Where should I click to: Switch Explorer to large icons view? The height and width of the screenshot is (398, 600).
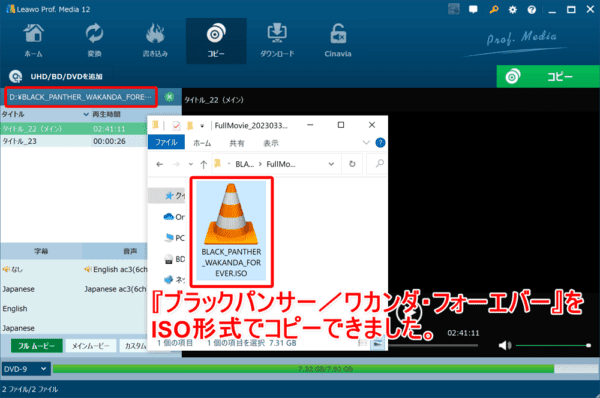point(378,343)
